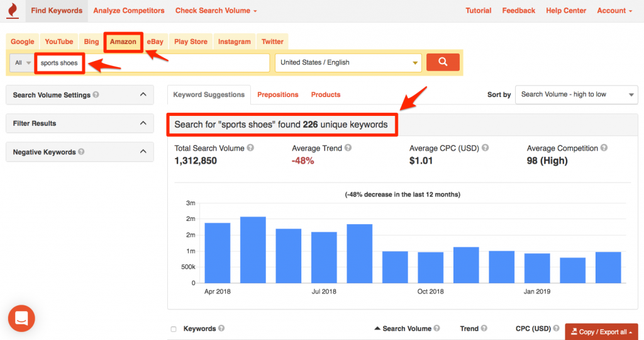
Task: Click the 98 (High) competition value
Action: tap(547, 161)
